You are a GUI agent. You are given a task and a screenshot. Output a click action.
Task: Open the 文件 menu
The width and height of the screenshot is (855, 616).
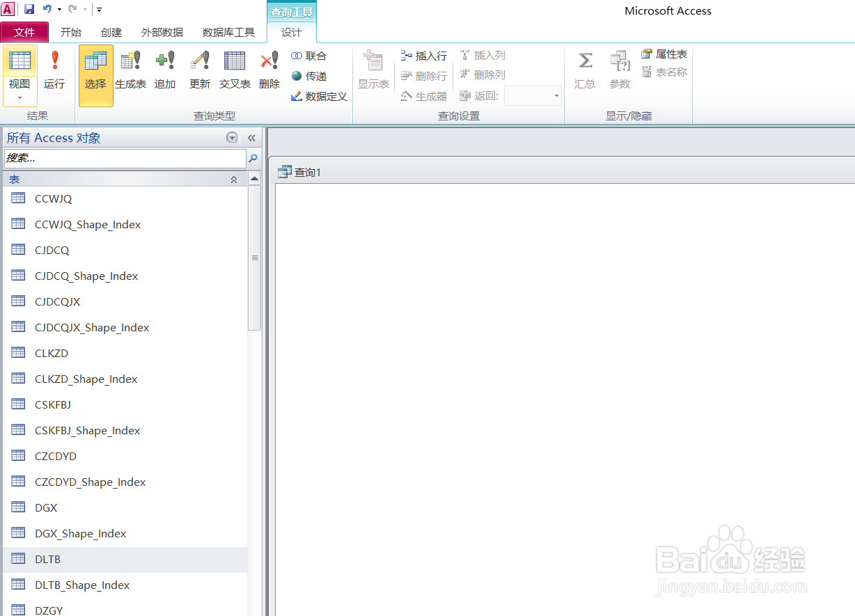point(25,32)
